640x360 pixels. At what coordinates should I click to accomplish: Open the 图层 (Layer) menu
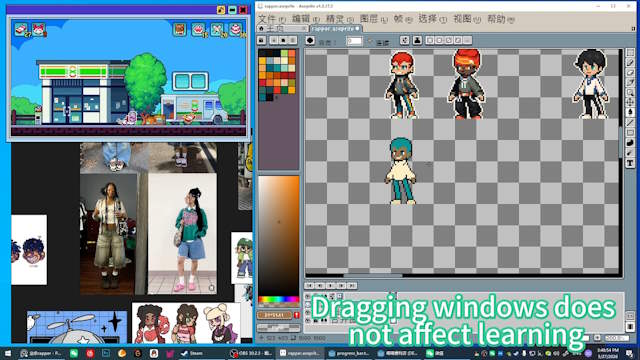pos(373,19)
